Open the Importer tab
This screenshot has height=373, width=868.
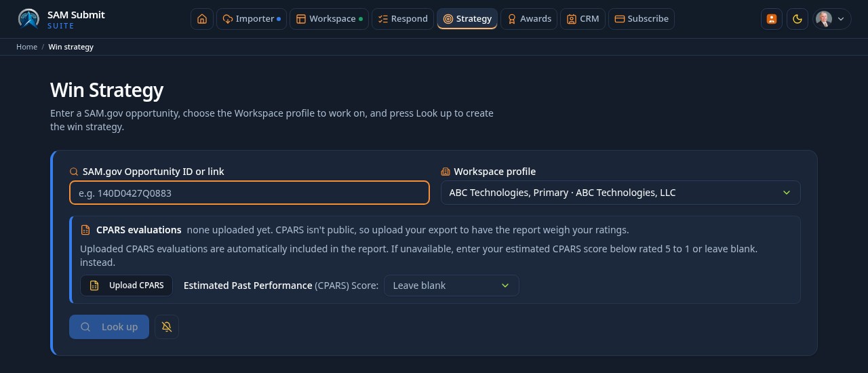[x=252, y=19]
